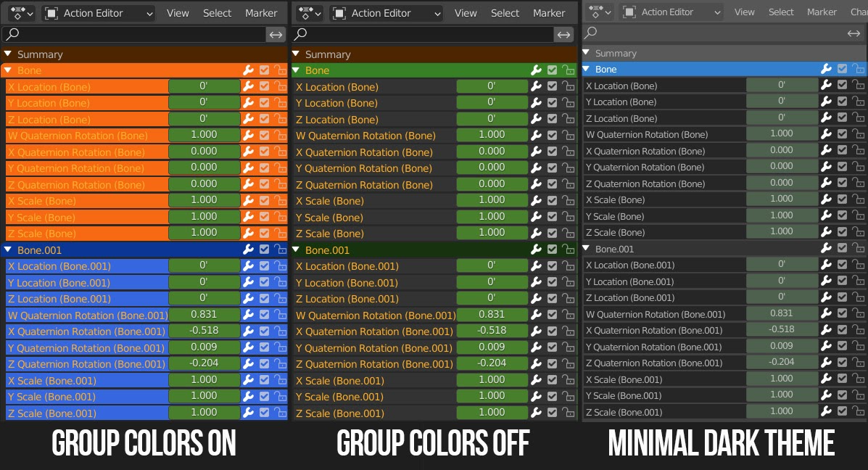This screenshot has height=470, width=868.
Task: Open the Action Editor mode dropdown
Action: tap(98, 12)
